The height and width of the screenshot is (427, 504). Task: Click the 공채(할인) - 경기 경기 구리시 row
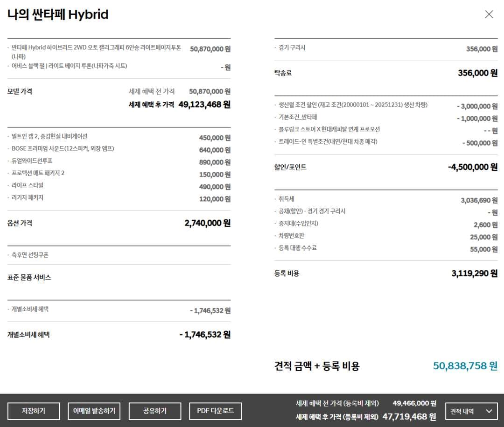pos(386,212)
